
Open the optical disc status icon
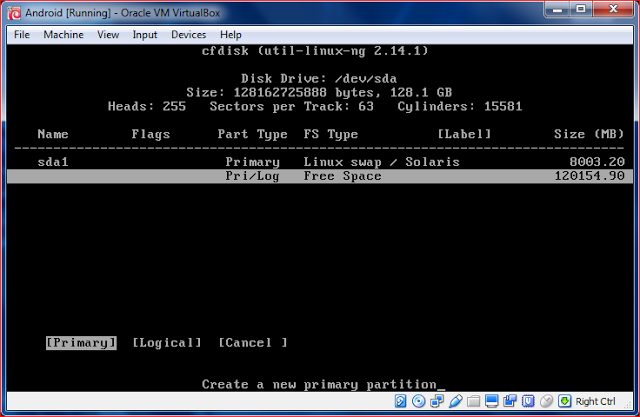pyautogui.click(x=418, y=401)
